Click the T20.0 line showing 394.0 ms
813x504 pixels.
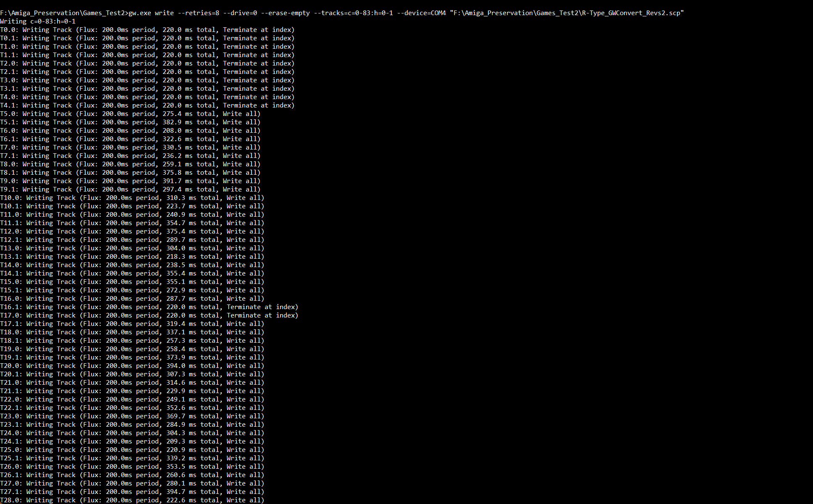pos(132,366)
